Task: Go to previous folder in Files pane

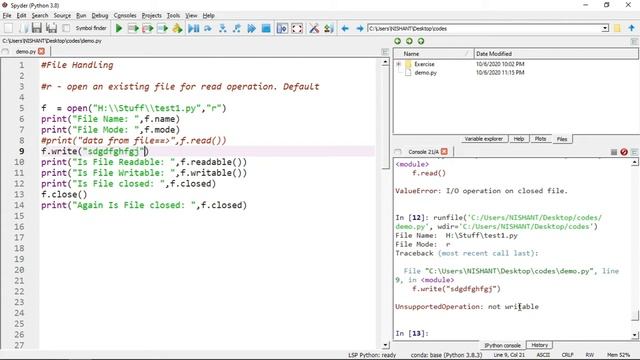Action: click(x=398, y=41)
